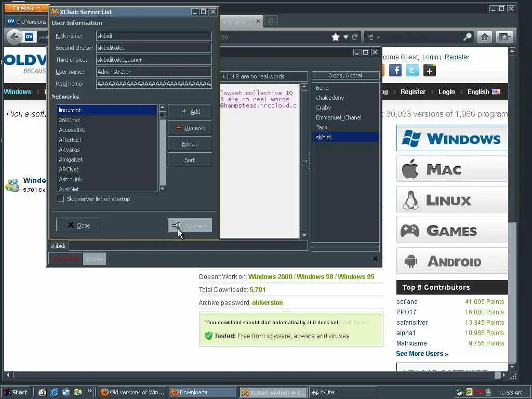Go back with Firefox back arrow

pos(14,37)
